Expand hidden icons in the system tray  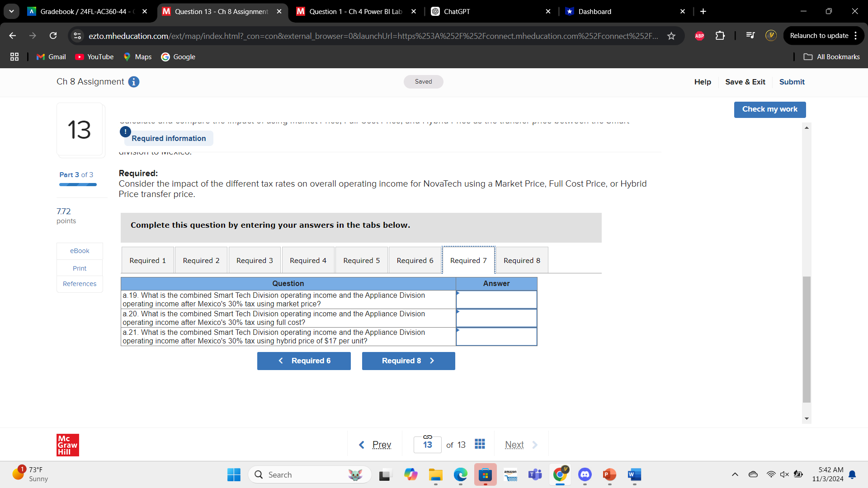[735, 474]
